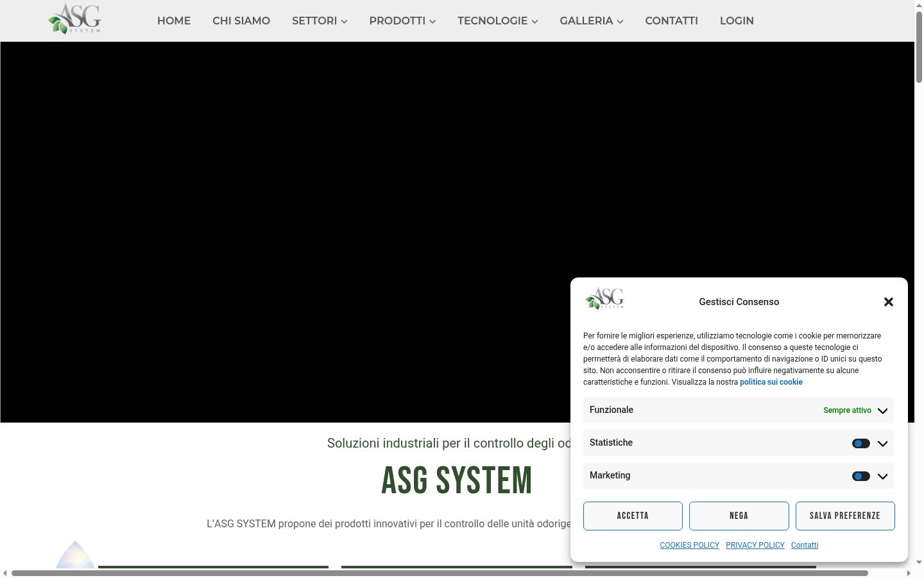Open the Galleria dropdown menu
This screenshot has width=924, height=578.
click(592, 21)
